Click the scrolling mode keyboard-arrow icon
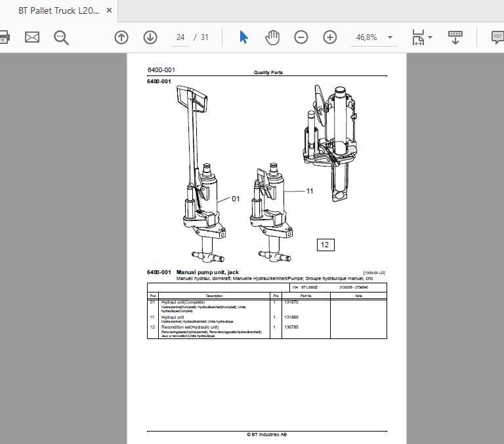Image resolution: width=504 pixels, height=444 pixels. click(455, 37)
